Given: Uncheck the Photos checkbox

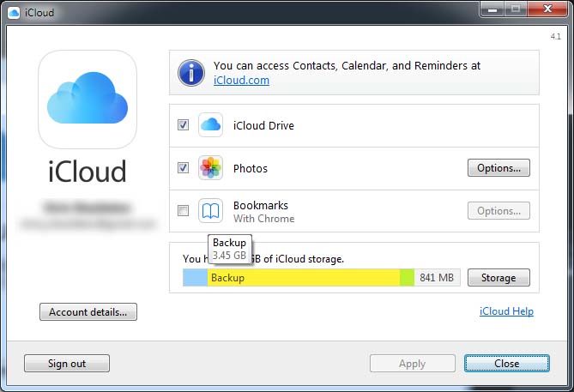Looking at the screenshot, I should tap(183, 167).
